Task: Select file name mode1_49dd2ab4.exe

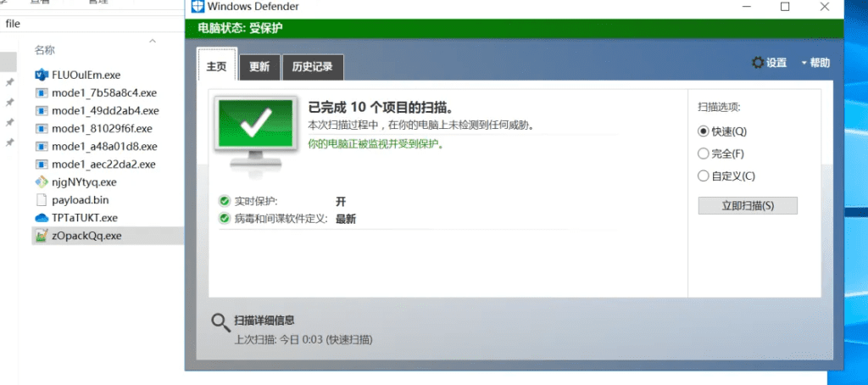Action: [x=105, y=111]
